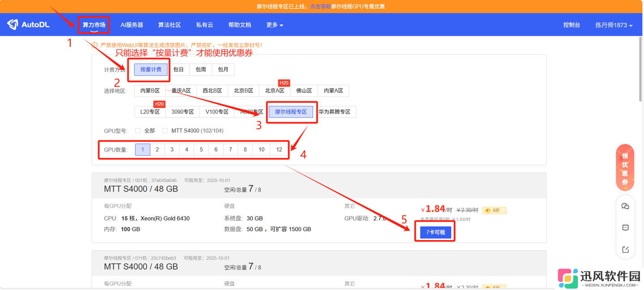Click the 系统盘 30 GB value
Image resolution: width=644 pixels, height=290 pixels.
coord(255,219)
